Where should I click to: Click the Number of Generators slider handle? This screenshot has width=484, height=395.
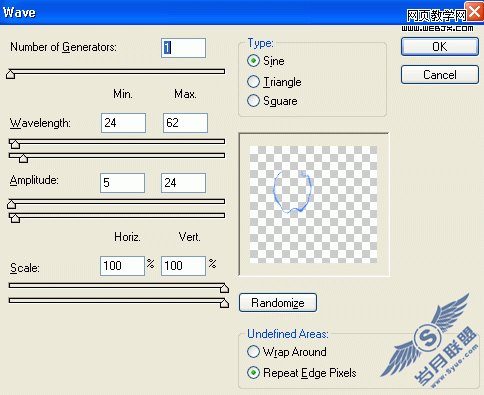pos(11,74)
